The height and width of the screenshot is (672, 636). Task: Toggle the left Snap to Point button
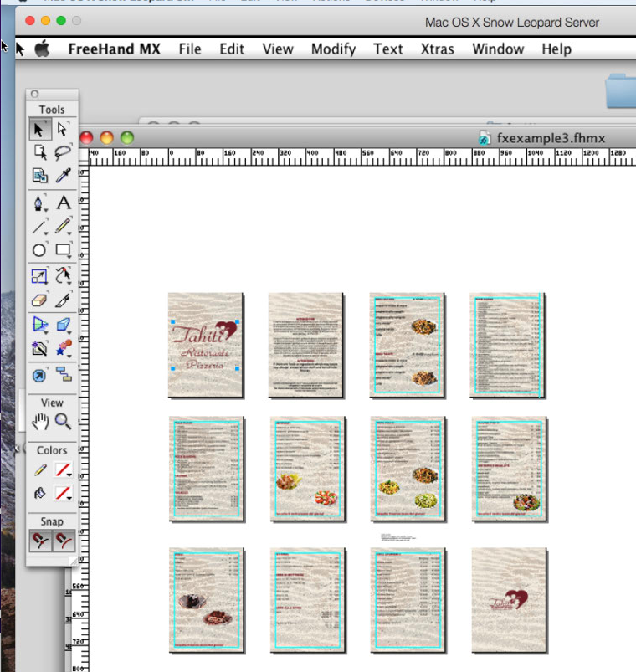click(x=39, y=542)
